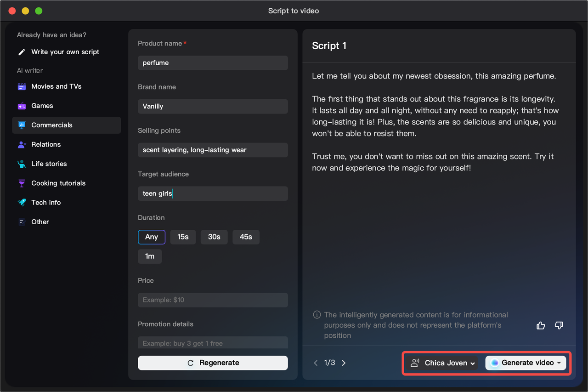The image size is (588, 392).
Task: Click the Other category icon
Action: click(22, 222)
